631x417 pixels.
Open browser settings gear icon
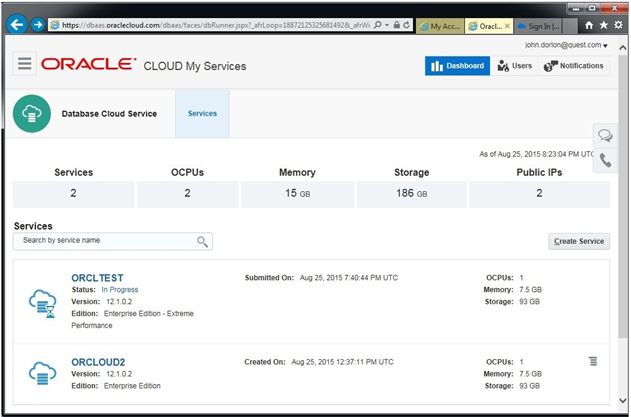click(618, 25)
